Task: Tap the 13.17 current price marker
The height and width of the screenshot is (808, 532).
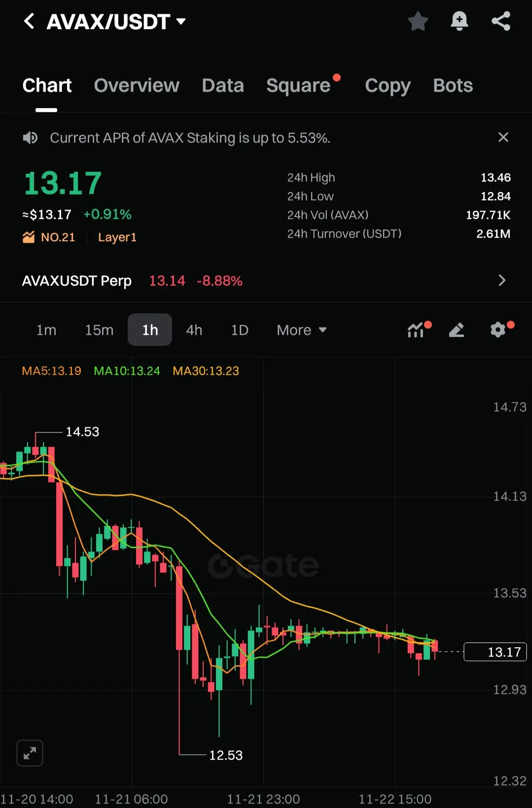Action: (496, 652)
